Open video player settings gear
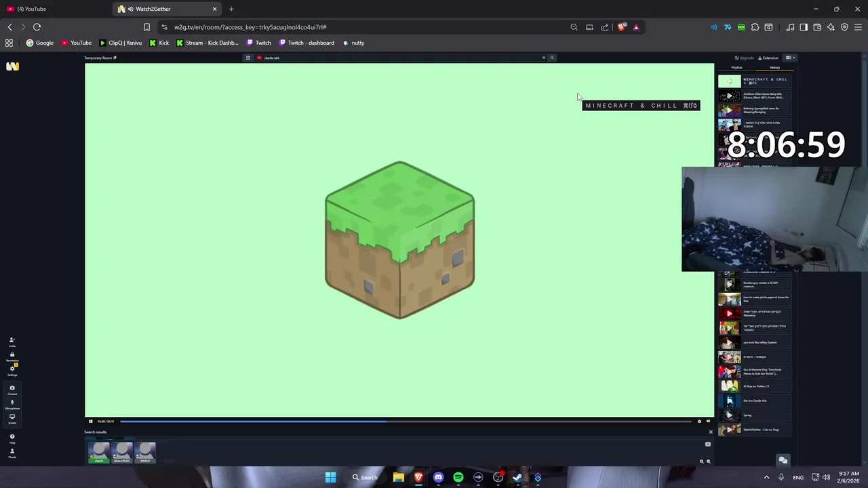 point(699,422)
